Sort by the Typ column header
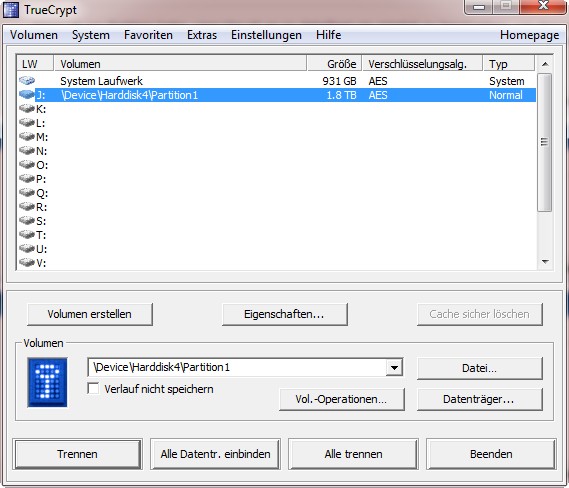 pos(509,63)
